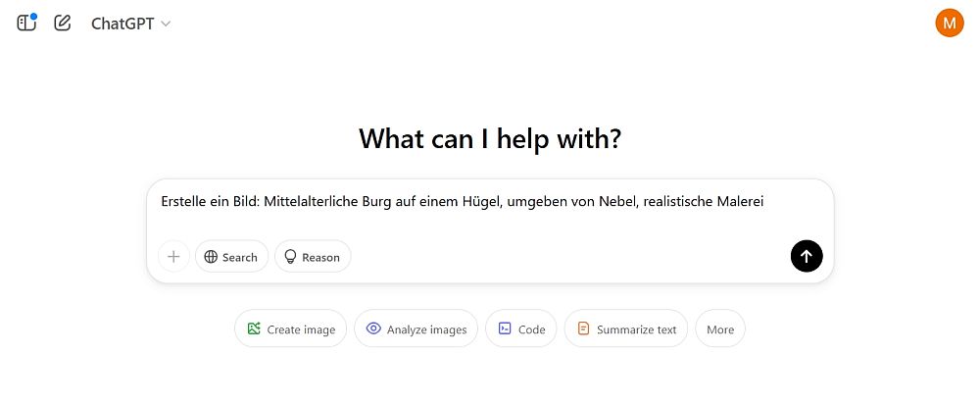Click the chevron beside ChatGPT title
This screenshot has height=404, width=980.
pyautogui.click(x=166, y=24)
